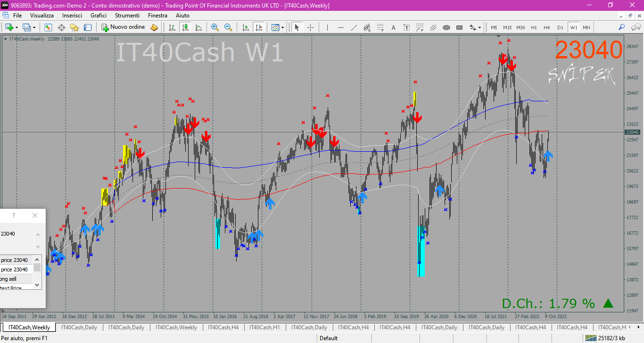Select the Text Label tool

coord(406,27)
